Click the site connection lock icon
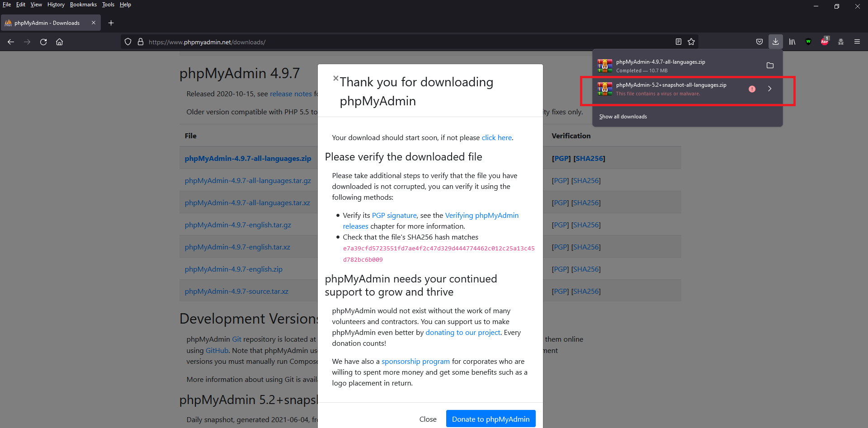868x428 pixels. pos(141,42)
